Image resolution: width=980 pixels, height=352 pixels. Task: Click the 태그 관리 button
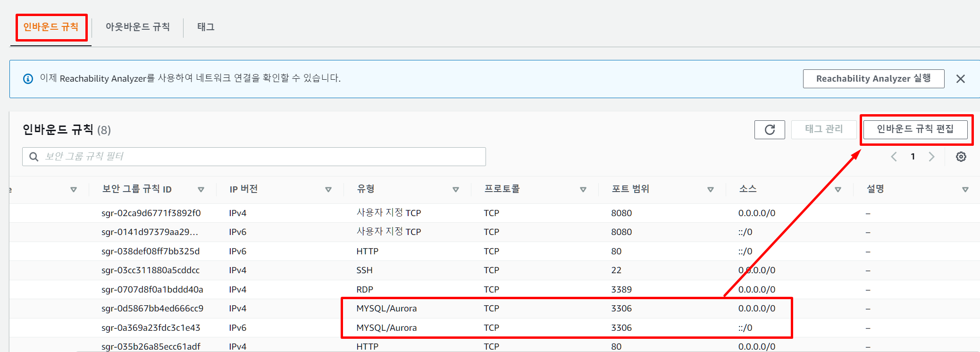824,129
